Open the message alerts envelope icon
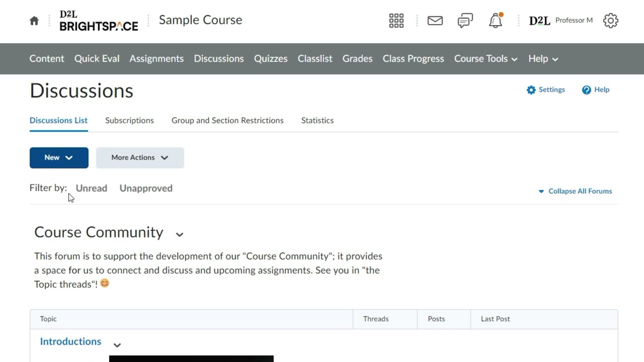Viewport: 644px width, 362px height. tap(435, 21)
